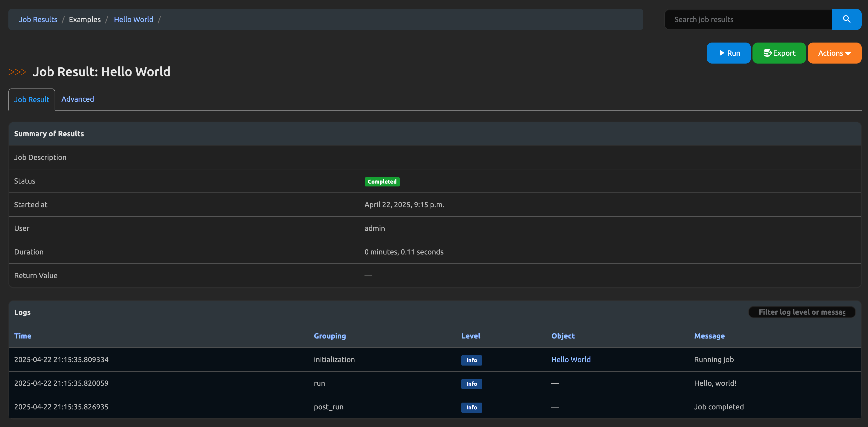Click the search magnifier icon button
This screenshot has width=868, height=427.
coord(846,19)
